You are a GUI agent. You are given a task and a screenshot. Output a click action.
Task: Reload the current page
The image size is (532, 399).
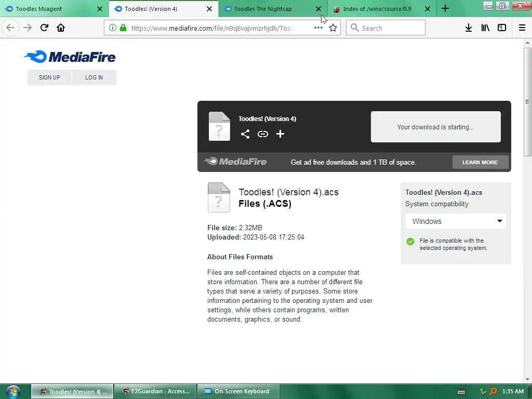pyautogui.click(x=44, y=28)
